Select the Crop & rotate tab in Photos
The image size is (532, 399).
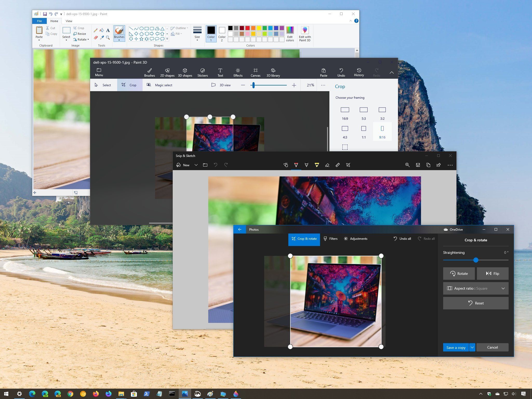tap(304, 240)
